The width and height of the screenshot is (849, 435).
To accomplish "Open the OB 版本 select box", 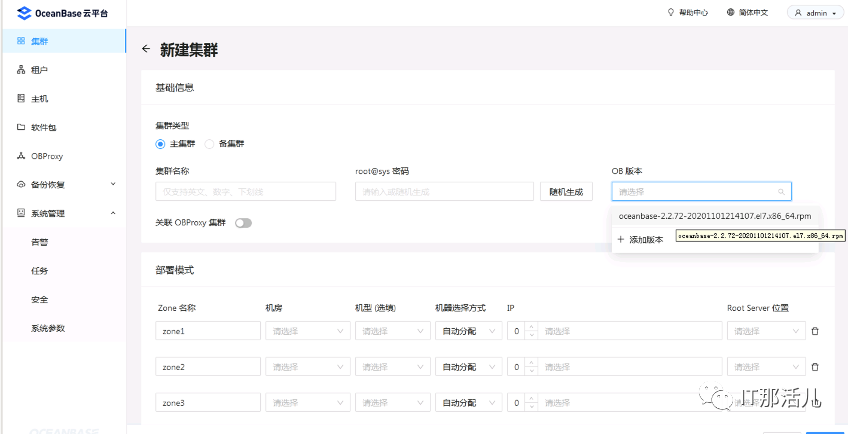I will point(702,191).
